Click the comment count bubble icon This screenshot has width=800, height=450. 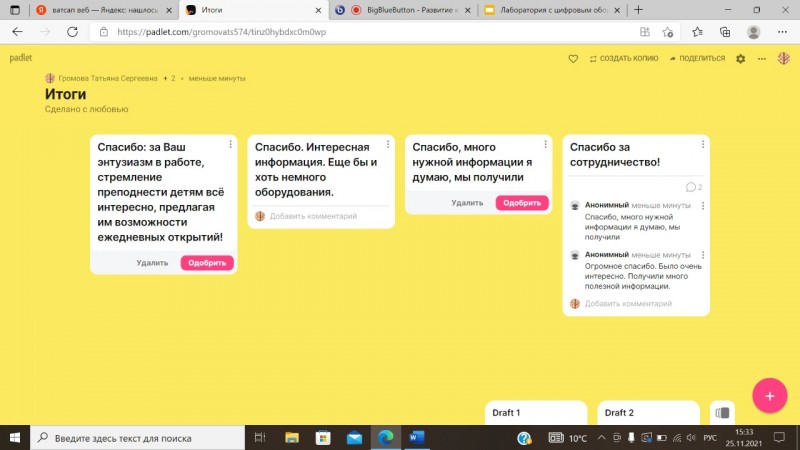pos(693,187)
